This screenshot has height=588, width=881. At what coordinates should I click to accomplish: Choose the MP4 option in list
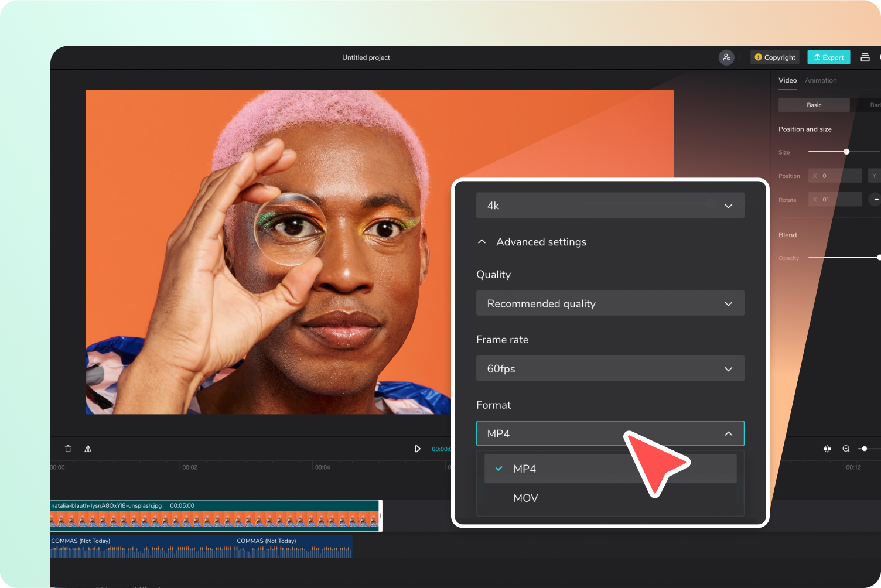tap(610, 469)
